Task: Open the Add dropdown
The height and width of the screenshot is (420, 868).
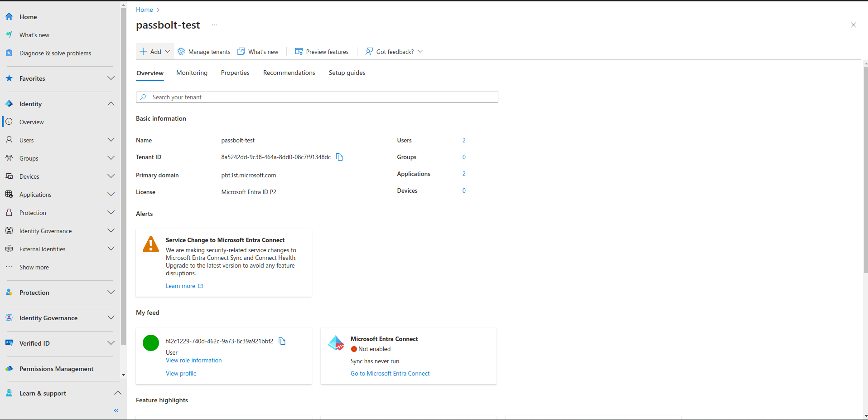Action: tap(155, 52)
